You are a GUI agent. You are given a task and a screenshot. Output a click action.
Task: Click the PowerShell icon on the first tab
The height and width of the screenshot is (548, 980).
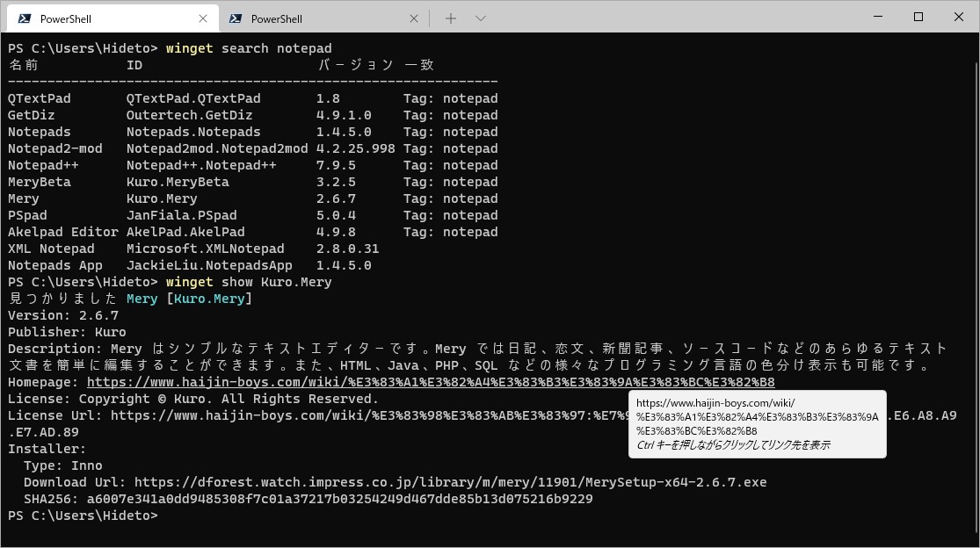24,18
